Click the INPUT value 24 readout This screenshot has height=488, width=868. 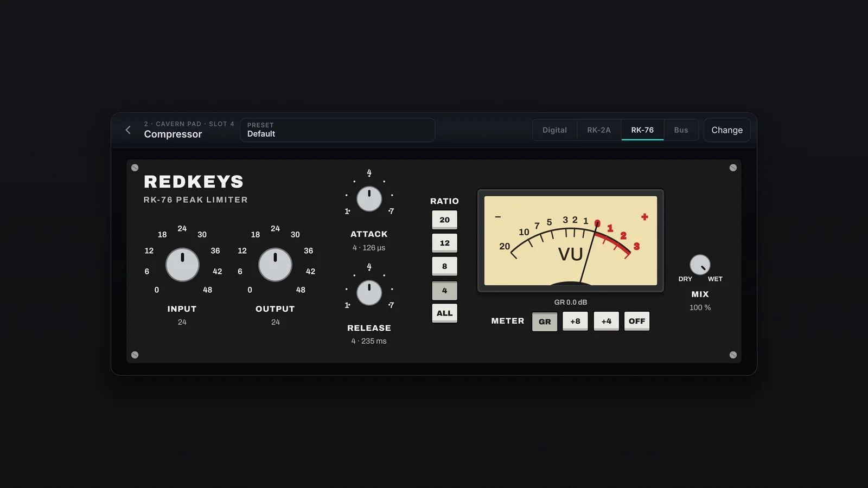click(182, 322)
